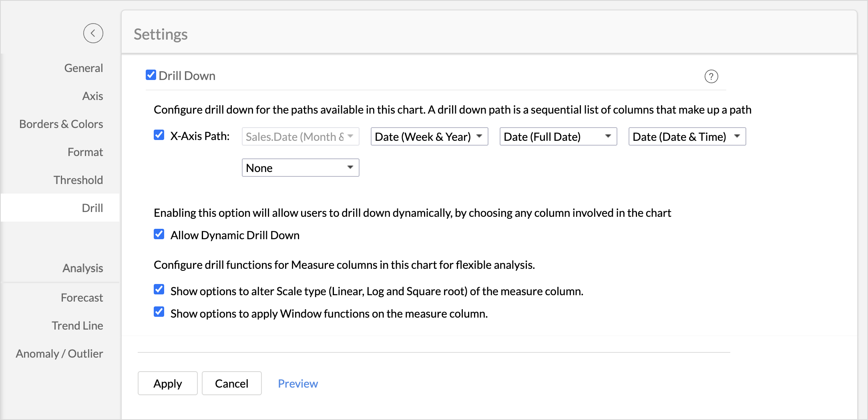This screenshot has height=420, width=868.
Task: Open the Date (Week & Year) dropdown
Action: (x=429, y=137)
